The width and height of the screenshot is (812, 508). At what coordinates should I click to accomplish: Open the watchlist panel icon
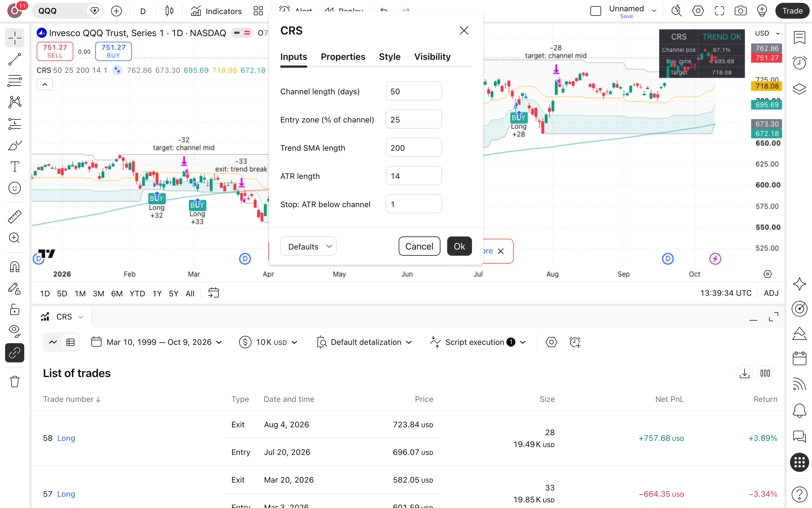pyautogui.click(x=799, y=37)
